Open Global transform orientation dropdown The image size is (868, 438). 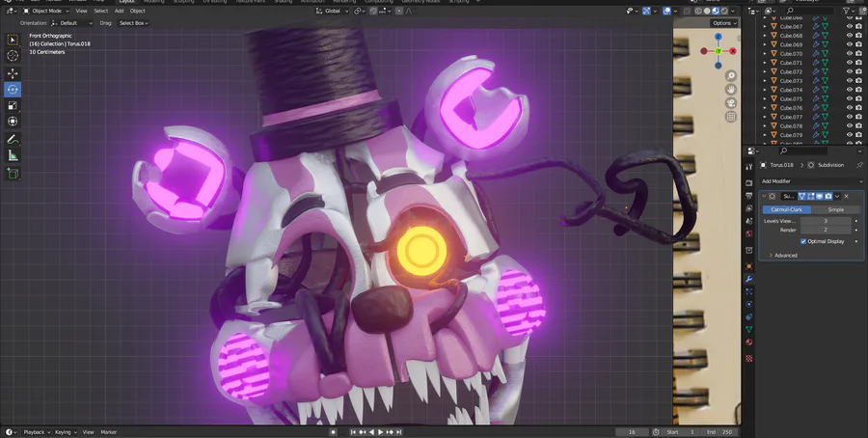tap(332, 11)
